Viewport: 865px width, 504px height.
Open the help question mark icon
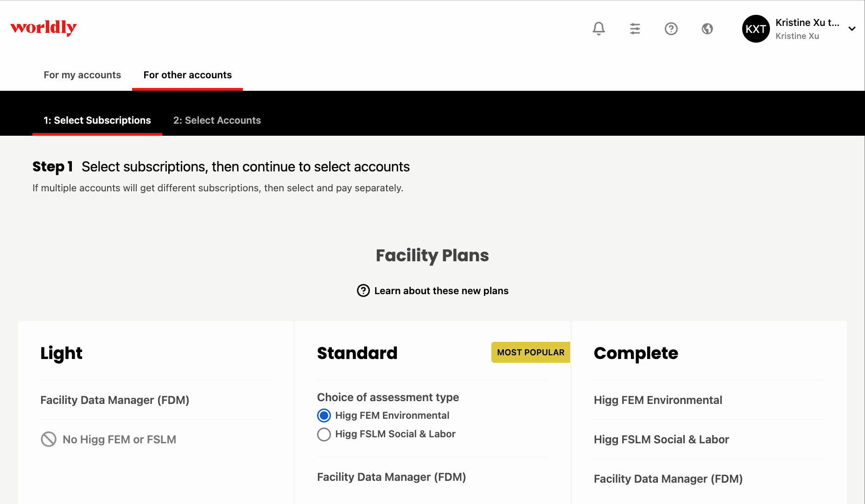pos(671,29)
